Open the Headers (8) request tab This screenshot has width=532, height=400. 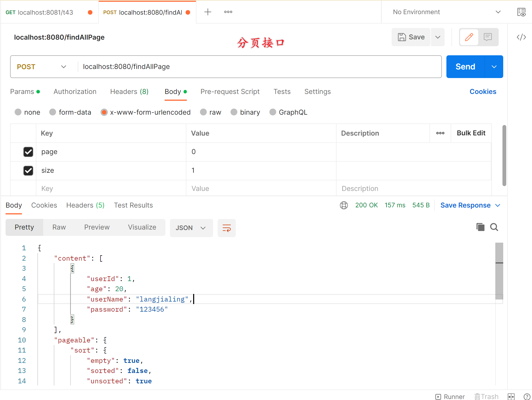coord(129,92)
